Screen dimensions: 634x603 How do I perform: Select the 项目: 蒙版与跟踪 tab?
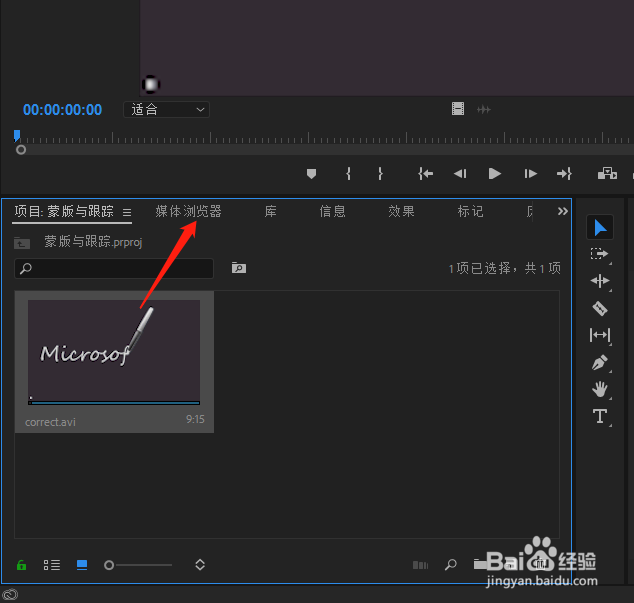pos(64,211)
